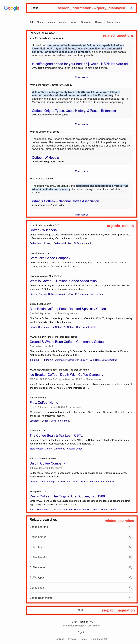The image size is (140, 644).
Task: Open '10 Steps from Seed to Cup' sitelink
Action: [89, 294]
